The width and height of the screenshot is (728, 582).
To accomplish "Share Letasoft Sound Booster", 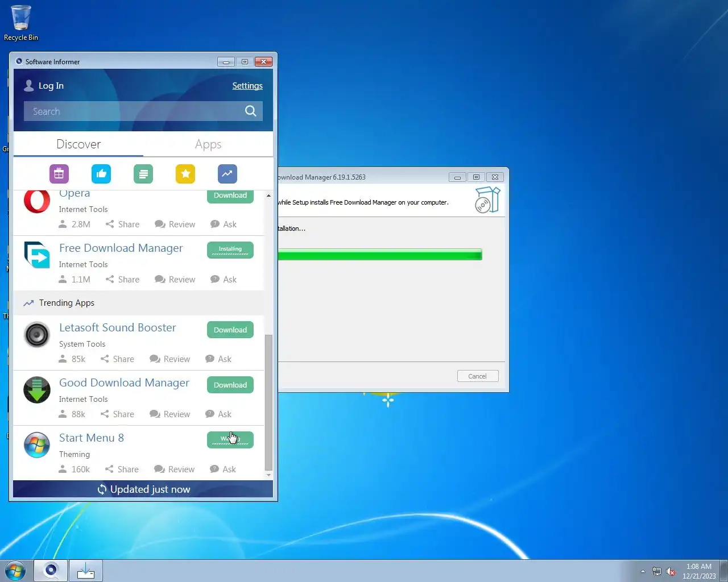I will (117, 359).
